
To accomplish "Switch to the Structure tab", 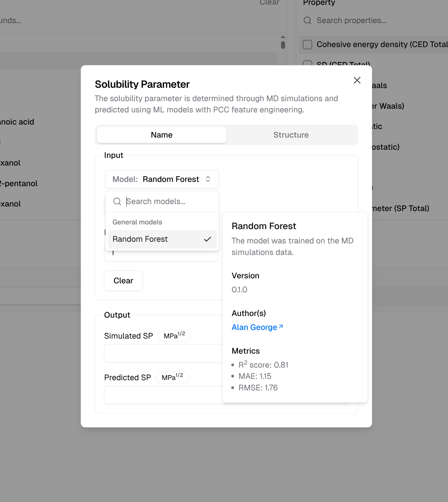I will (x=291, y=135).
